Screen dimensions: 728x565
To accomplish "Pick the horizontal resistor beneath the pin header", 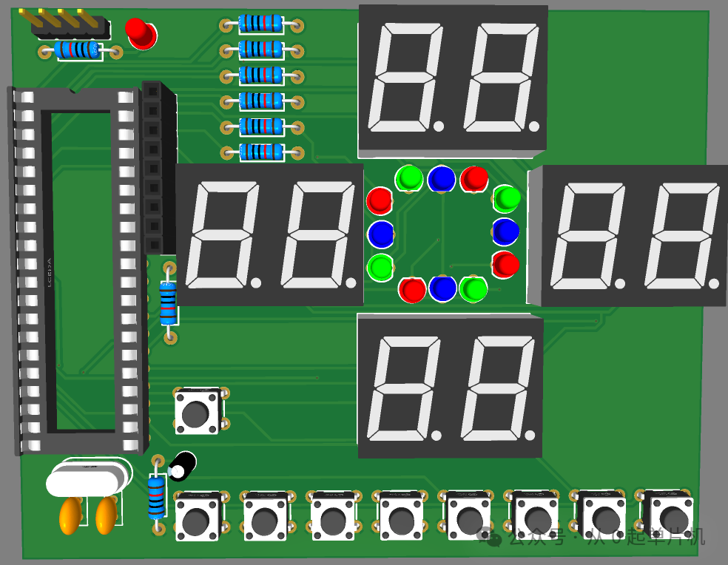I will coord(80,50).
